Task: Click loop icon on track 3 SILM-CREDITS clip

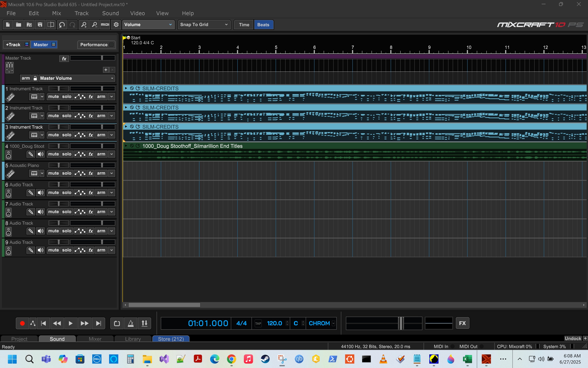Action: [x=138, y=127]
